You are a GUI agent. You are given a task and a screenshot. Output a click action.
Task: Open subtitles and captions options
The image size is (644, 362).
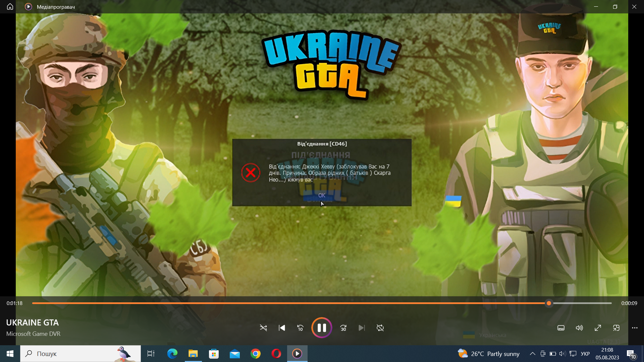[561, 328]
